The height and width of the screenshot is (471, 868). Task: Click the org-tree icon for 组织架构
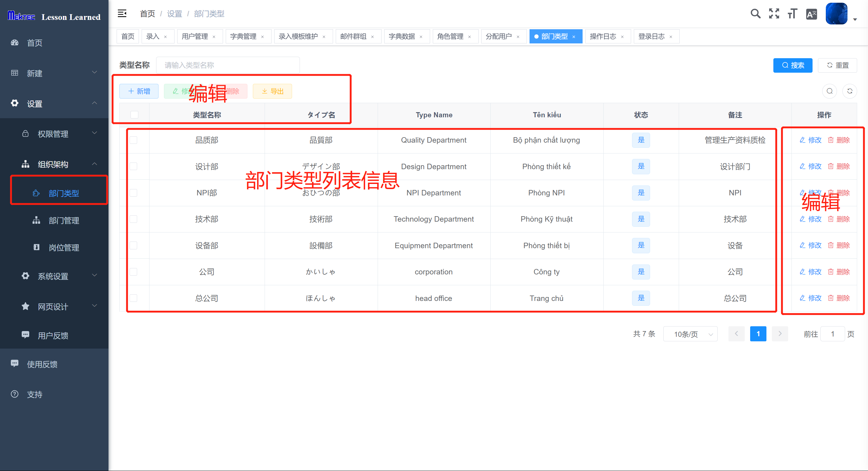pos(25,164)
